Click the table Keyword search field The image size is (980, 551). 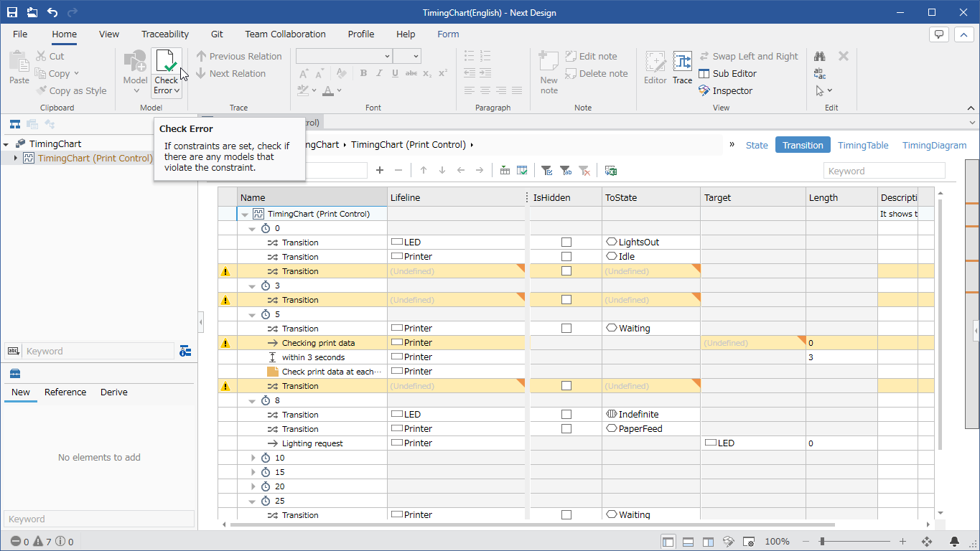(885, 171)
